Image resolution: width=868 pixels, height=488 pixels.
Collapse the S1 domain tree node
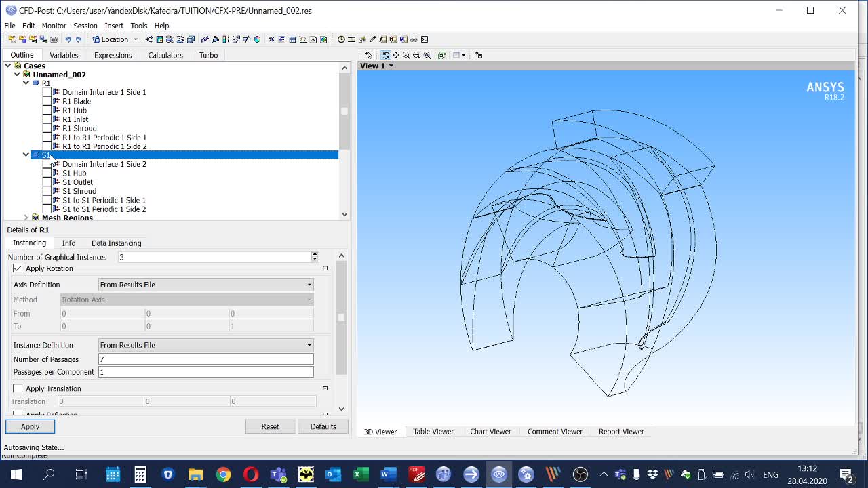(x=26, y=155)
